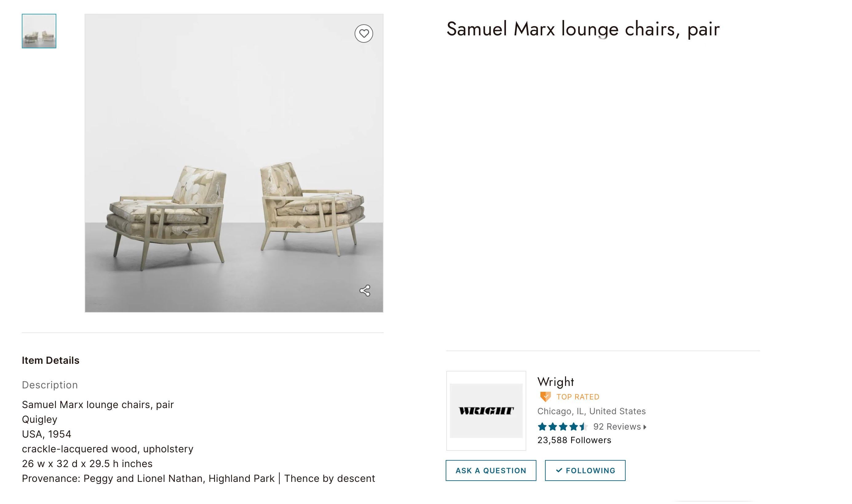Click the star rating for Wright
The image size is (852, 504).
[563, 427]
